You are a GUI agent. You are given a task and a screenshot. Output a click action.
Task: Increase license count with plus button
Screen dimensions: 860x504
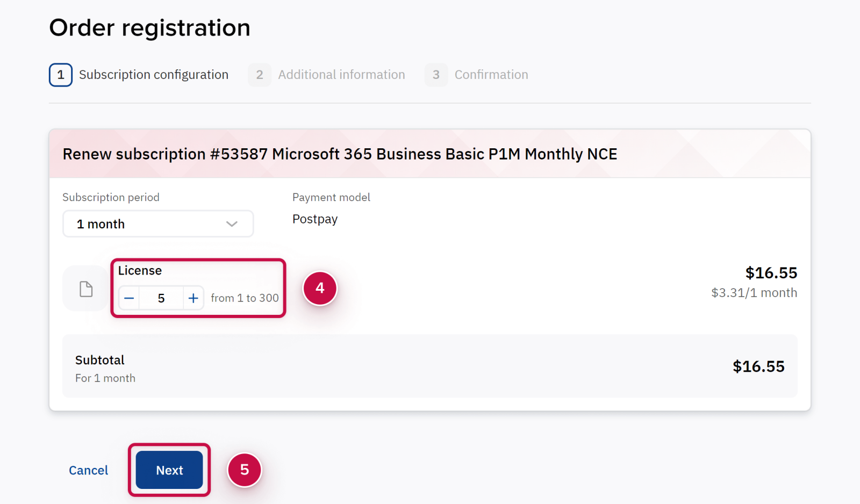point(193,298)
